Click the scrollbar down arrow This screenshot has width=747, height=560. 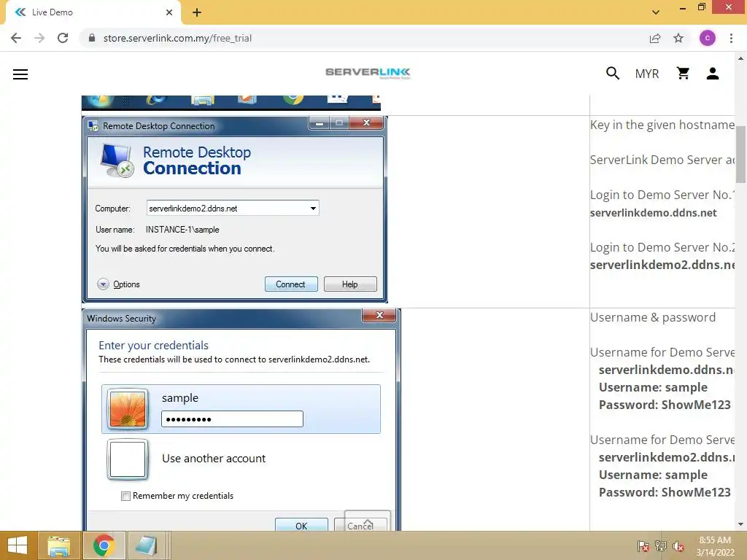click(x=740, y=525)
